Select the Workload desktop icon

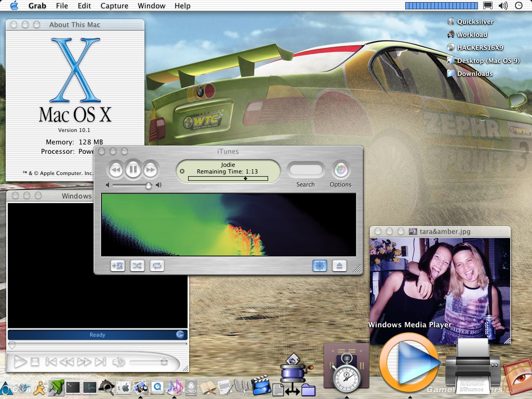coord(467,34)
